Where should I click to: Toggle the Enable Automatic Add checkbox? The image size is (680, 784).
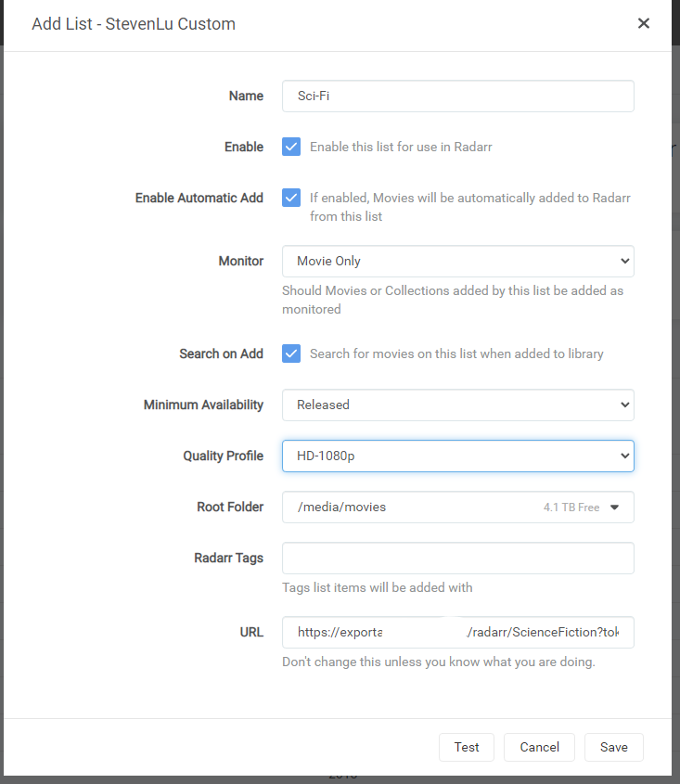point(291,198)
